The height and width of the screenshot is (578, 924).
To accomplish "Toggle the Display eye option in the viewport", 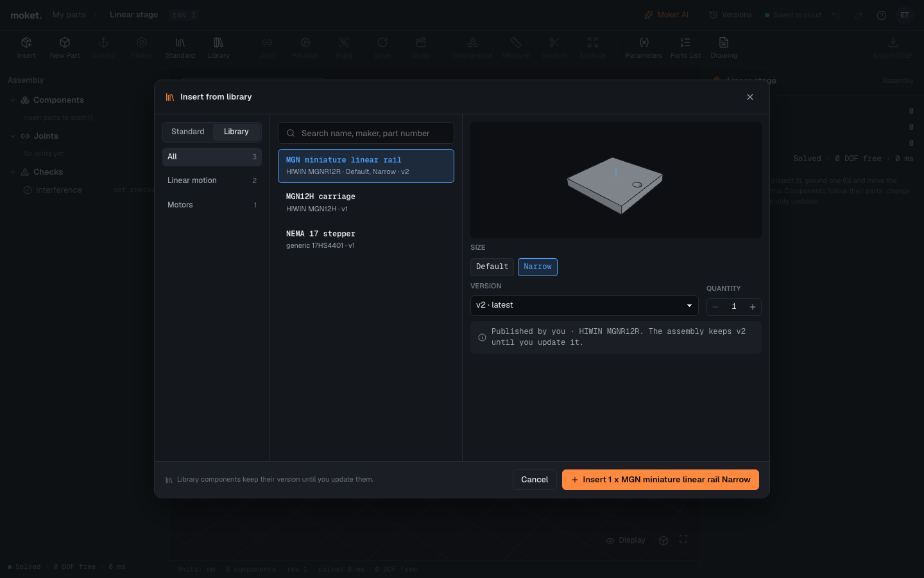I will (626, 540).
